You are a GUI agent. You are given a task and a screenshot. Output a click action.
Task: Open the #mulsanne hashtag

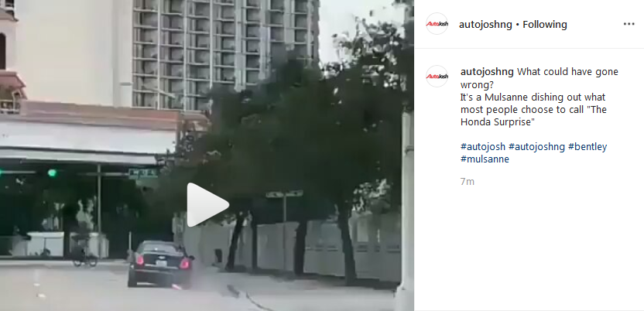[485, 159]
